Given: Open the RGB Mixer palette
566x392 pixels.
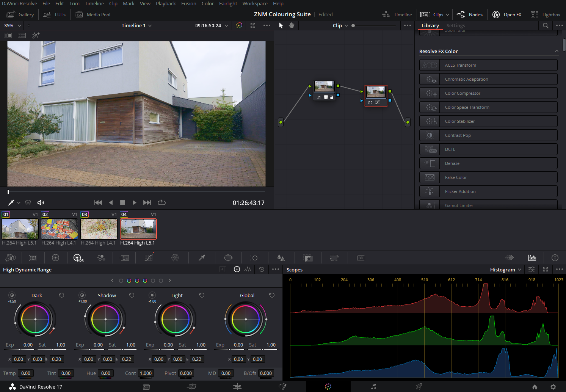Looking at the screenshot, I should (x=101, y=258).
